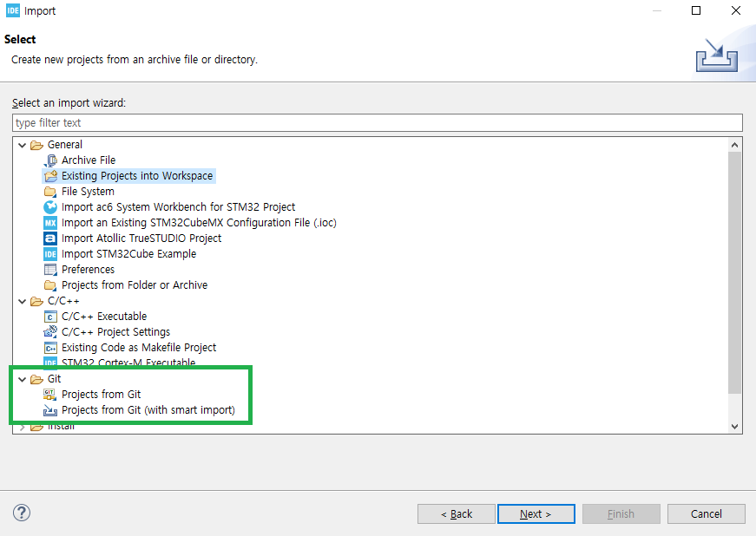Screen dimensions: 756x536
Task: Click the Preferences icon
Action: [x=50, y=270]
